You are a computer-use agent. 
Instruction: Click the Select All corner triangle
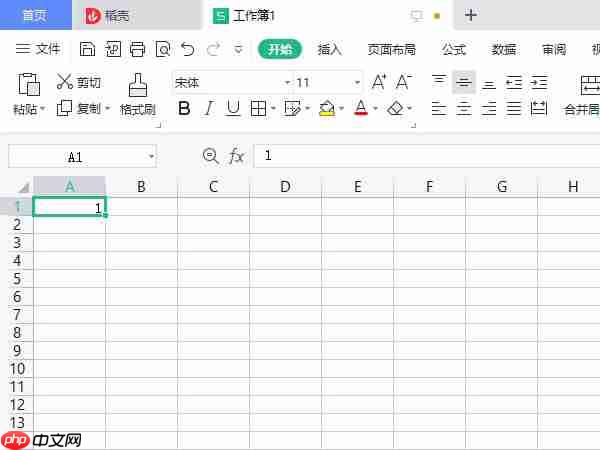(23, 187)
